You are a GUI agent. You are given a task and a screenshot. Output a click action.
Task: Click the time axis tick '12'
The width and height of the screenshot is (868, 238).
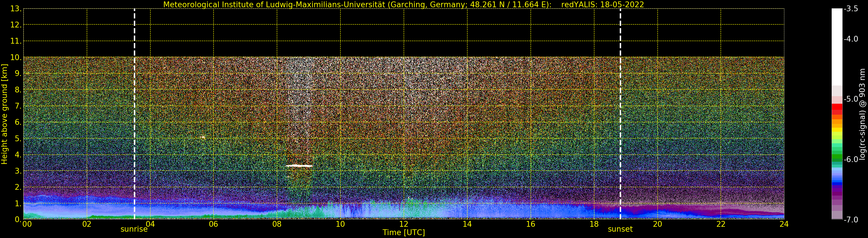[x=404, y=224]
